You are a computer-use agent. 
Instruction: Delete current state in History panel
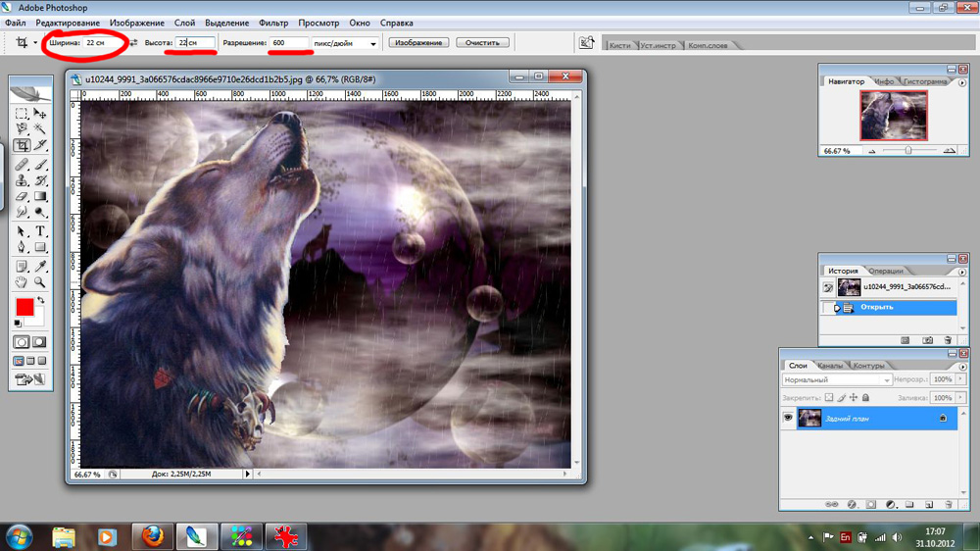[948, 340]
